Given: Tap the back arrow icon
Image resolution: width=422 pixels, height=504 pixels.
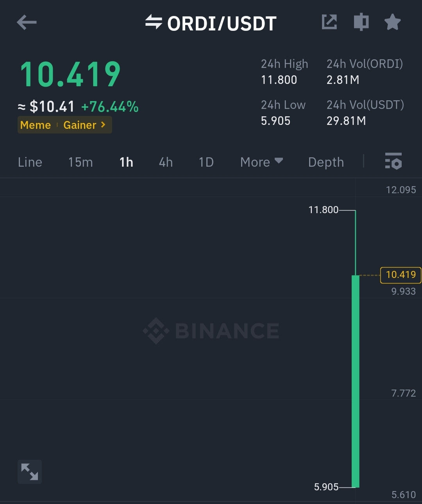Looking at the screenshot, I should click(x=27, y=22).
